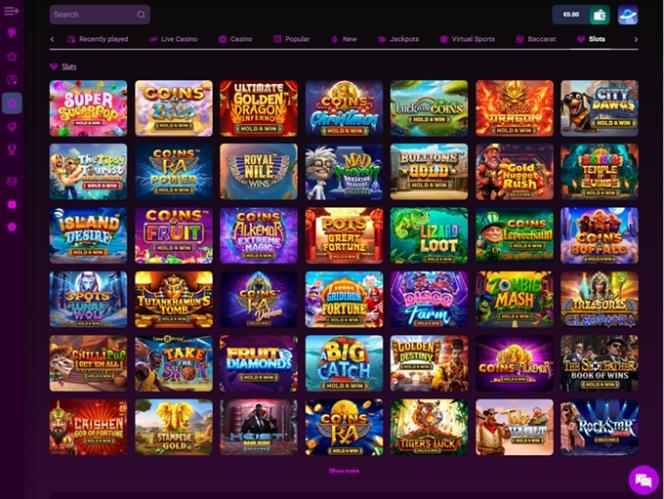The image size is (664, 499).
Task: Open the sidebar hamburger menu icon
Action: tap(11, 11)
